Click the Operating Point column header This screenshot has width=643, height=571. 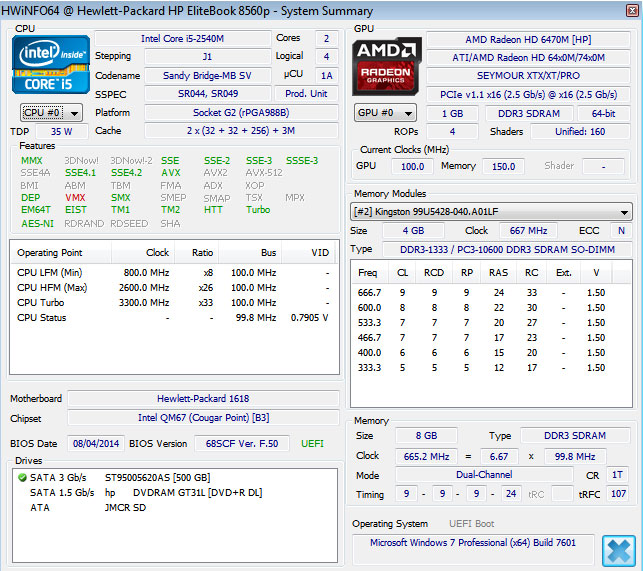61,253
